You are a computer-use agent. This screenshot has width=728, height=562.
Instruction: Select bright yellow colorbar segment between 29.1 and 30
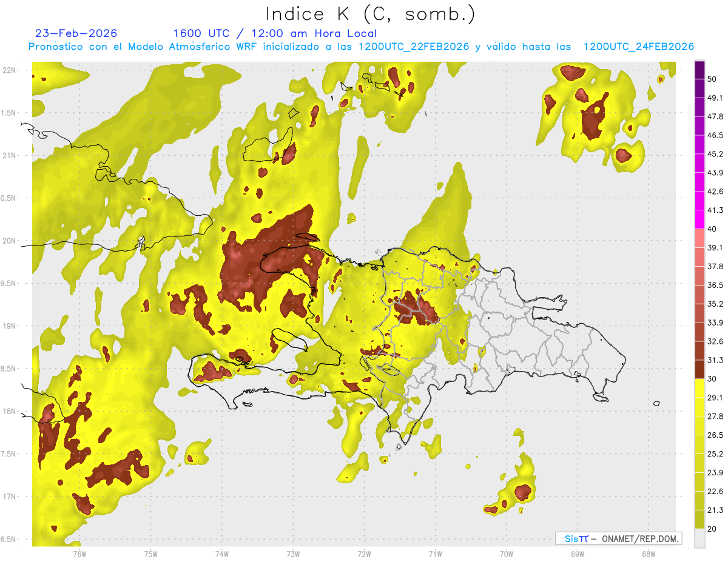(x=700, y=388)
